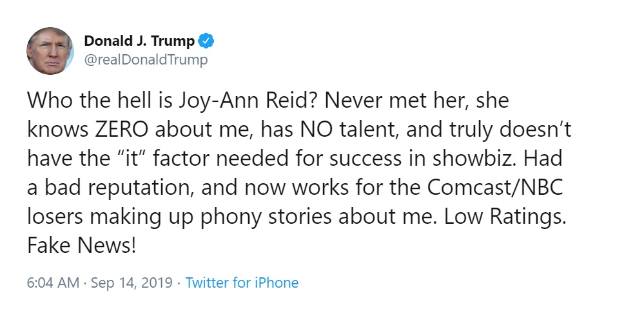The image size is (644, 327).
Task: Open the Donald J. Trump profile picture
Action: 50,51
